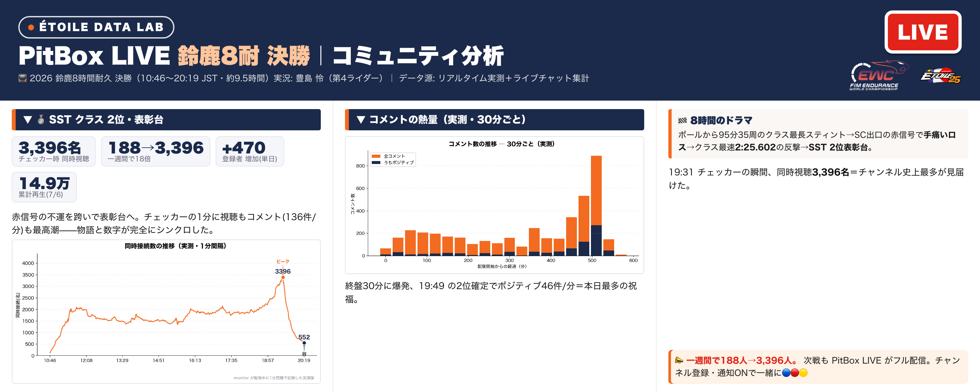The width and height of the screenshot is (980, 392).
Task: Click the navy うちポジティブ legend swatch
Action: (x=376, y=162)
